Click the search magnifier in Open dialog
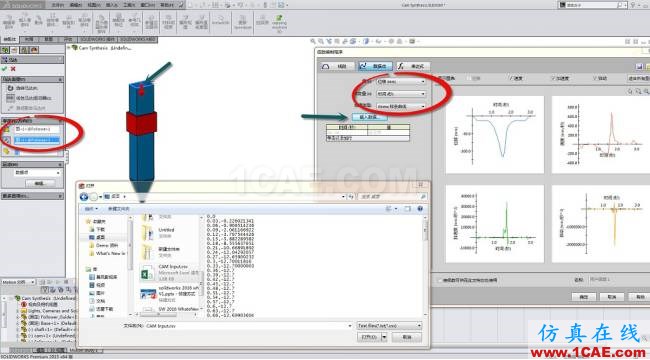 tap(422, 197)
